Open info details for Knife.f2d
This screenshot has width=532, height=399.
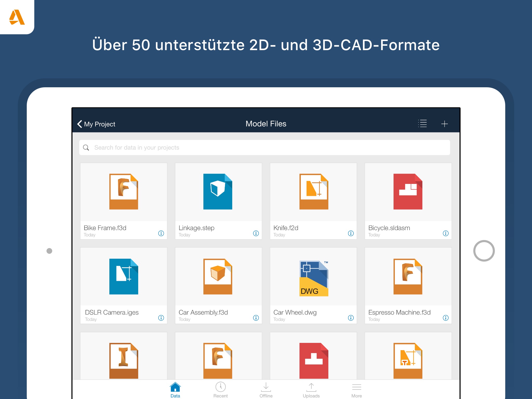[351, 233]
